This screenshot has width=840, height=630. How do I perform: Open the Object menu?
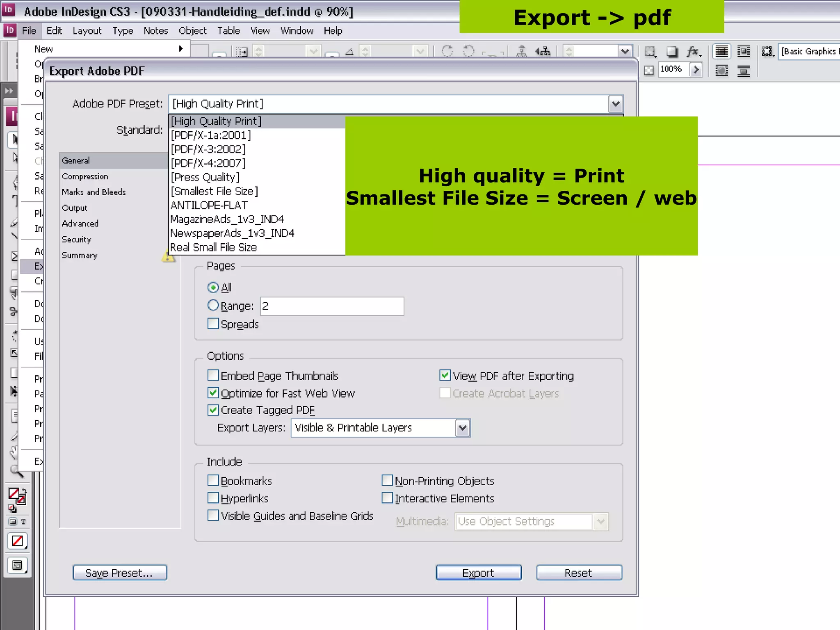tap(192, 31)
